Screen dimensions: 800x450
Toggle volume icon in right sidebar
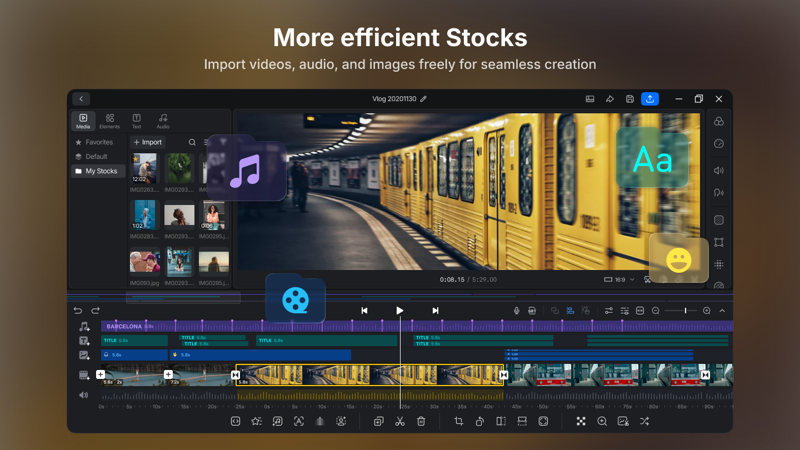(x=719, y=170)
